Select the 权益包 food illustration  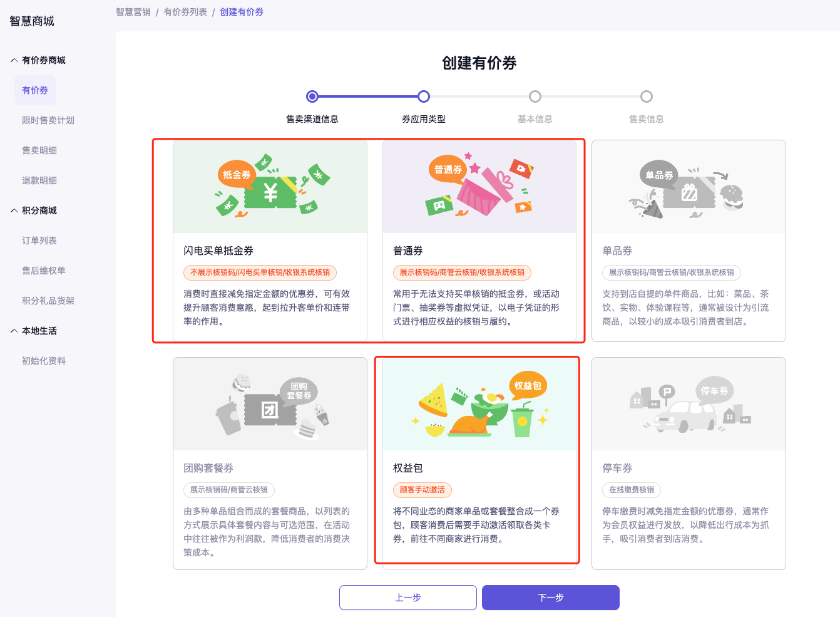479,405
